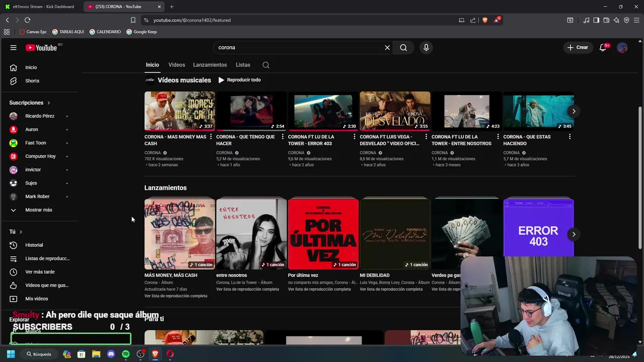The width and height of the screenshot is (644, 362).
Task: Open Brave Leo AI sparkle icon
Action: point(616,20)
